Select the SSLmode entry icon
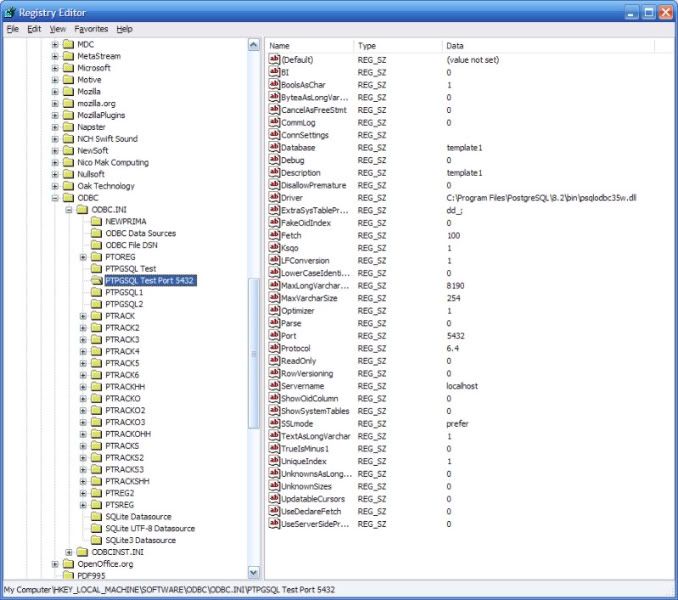 pyautogui.click(x=274, y=423)
